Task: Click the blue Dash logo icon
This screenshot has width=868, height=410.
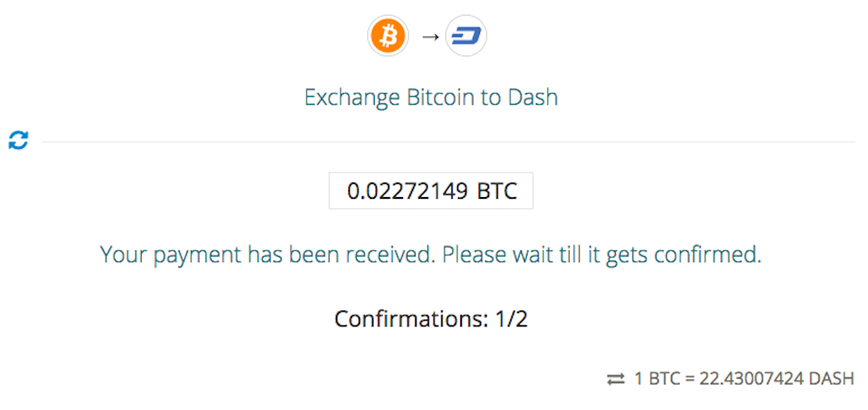Action: (x=466, y=37)
